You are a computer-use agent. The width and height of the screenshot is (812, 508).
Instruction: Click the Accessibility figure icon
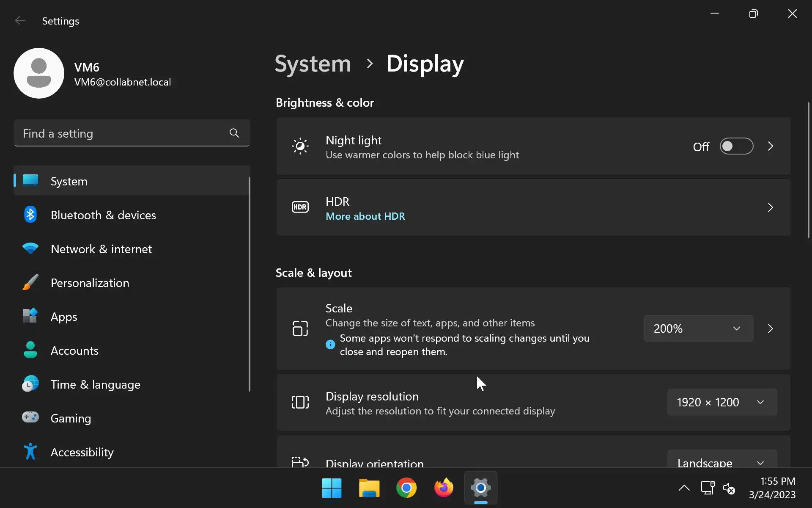pyautogui.click(x=30, y=452)
